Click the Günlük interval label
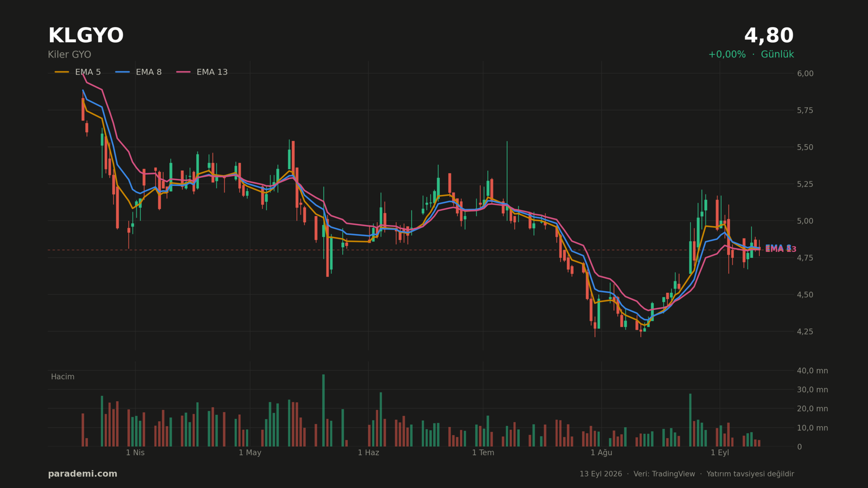868x488 pixels. pos(777,54)
